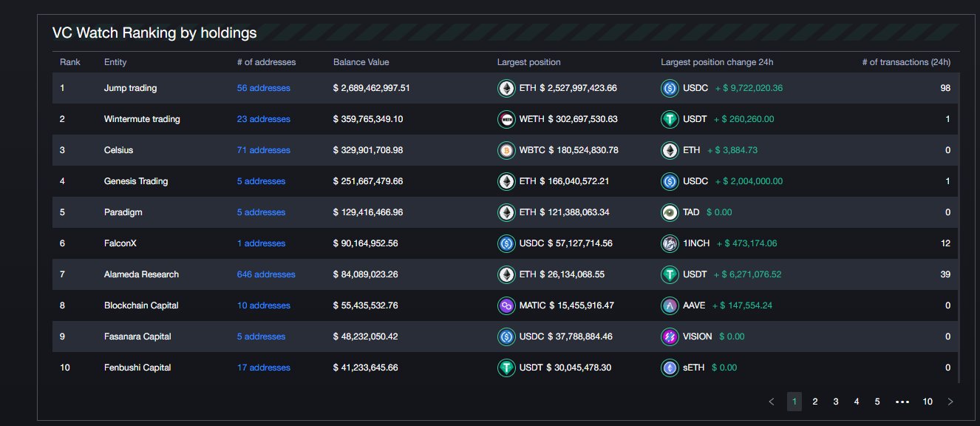This screenshot has height=426, width=980.
Task: Open Celsius's 71 addresses link
Action: coord(264,150)
